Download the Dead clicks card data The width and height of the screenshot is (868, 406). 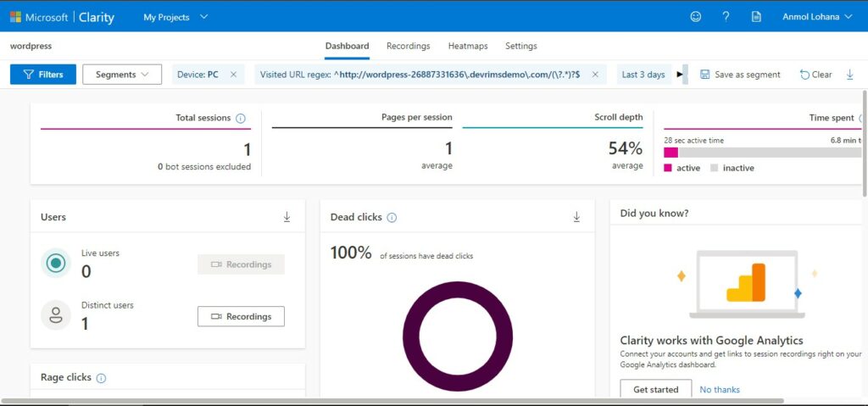click(x=576, y=217)
